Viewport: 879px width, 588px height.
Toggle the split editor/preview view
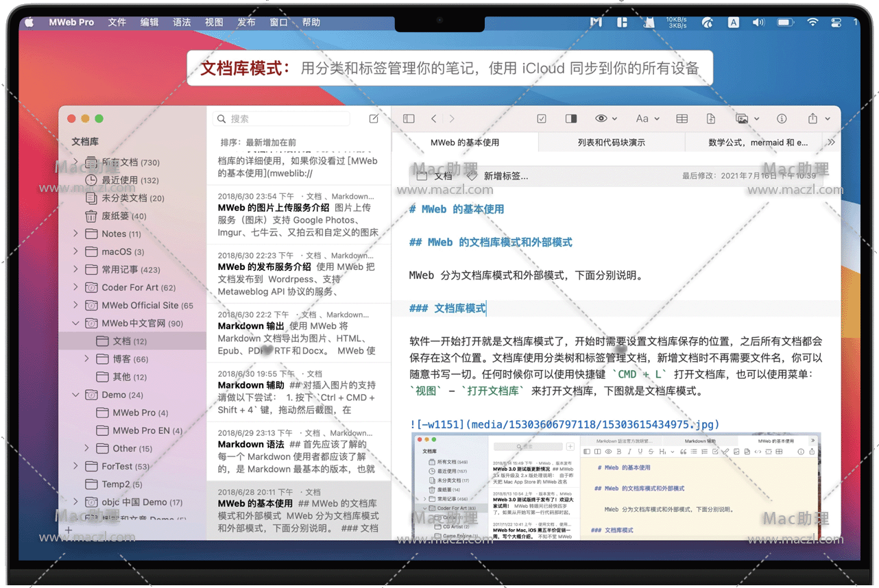pos(571,119)
